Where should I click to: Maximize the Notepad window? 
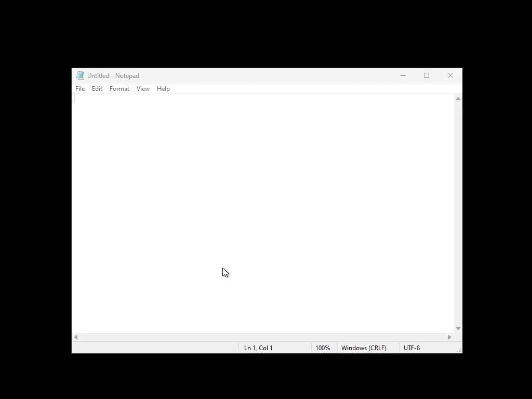tap(427, 75)
